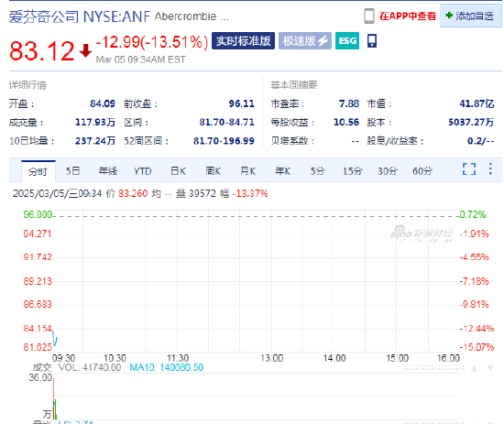Switch to the YTD chart tab
The width and height of the screenshot is (504, 424).
coord(143,171)
